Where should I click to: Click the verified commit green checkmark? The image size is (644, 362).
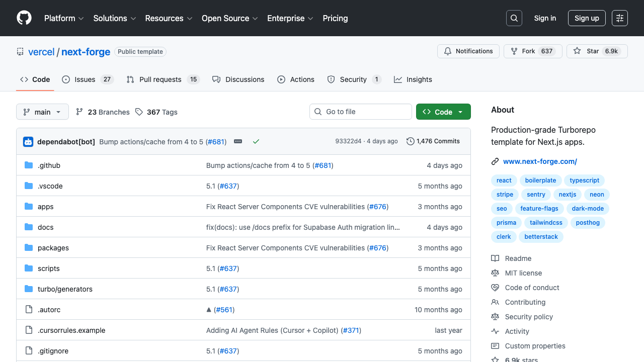coord(256,141)
